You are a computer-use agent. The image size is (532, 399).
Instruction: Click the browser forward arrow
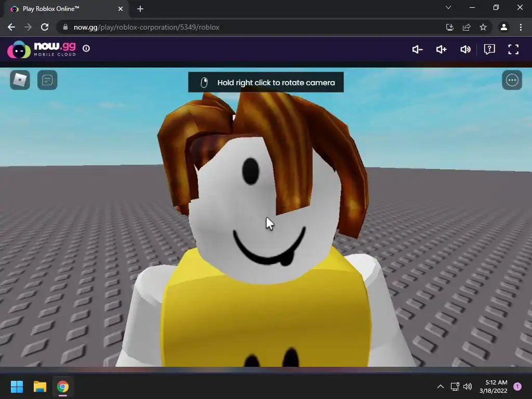pos(28,27)
